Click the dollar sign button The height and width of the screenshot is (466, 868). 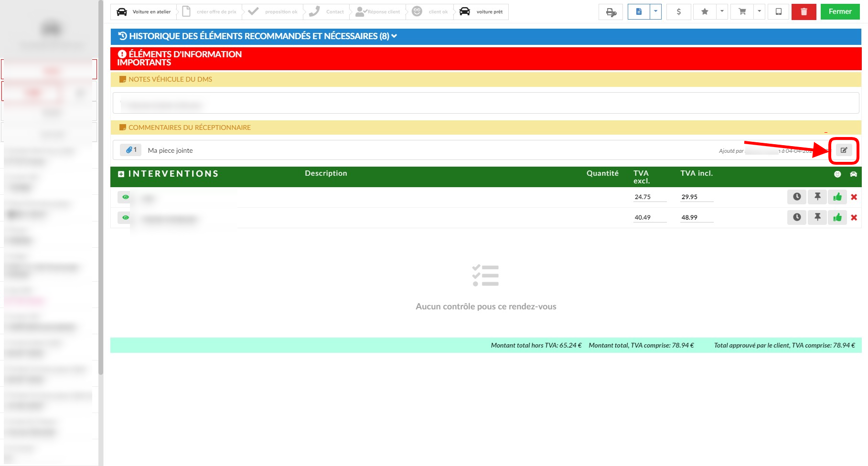pos(679,12)
